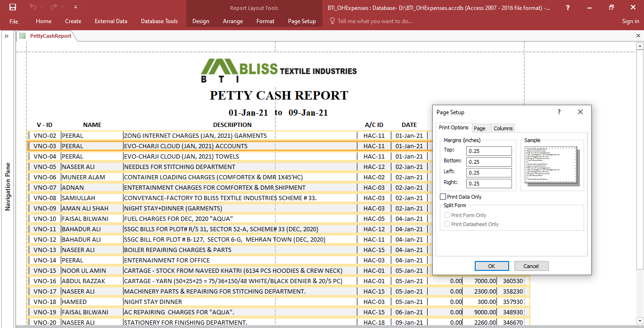Viewport: 644px width, 328px height.
Task: Click the 06-Jan-21 date cell
Action: click(x=409, y=312)
